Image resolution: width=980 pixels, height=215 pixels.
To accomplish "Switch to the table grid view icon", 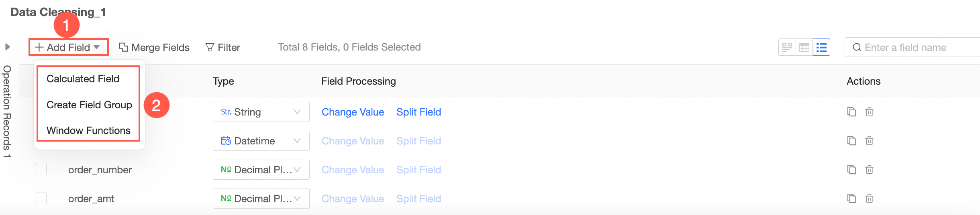I will 804,47.
